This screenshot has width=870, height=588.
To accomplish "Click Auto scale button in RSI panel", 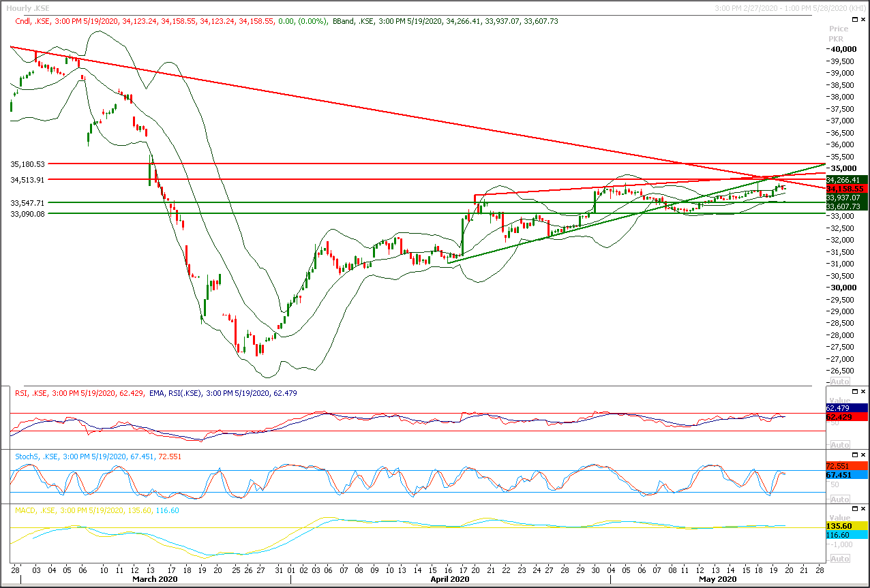I will click(x=840, y=445).
